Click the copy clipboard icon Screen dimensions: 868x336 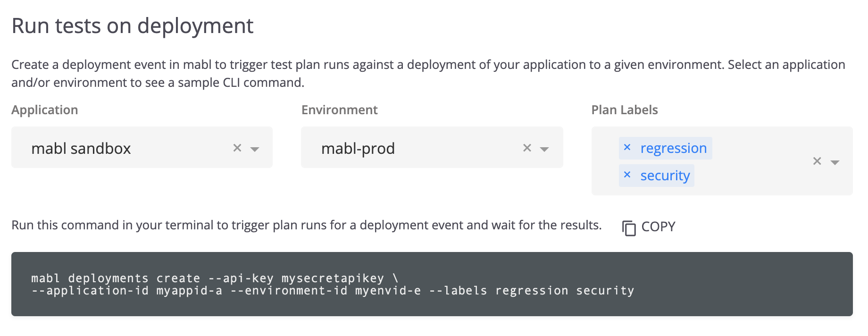(629, 227)
